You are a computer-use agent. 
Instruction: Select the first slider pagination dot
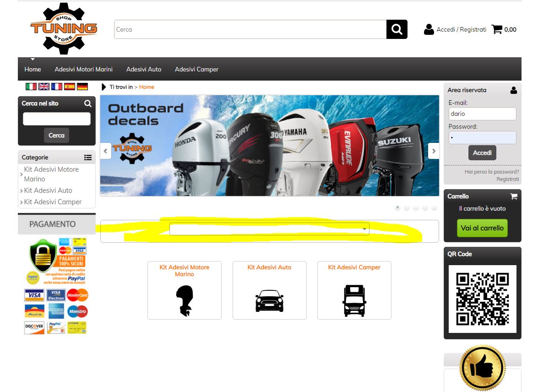pos(398,207)
